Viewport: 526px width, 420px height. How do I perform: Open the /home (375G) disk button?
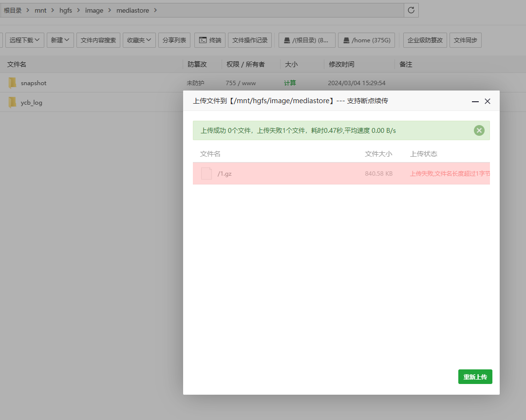coord(366,40)
